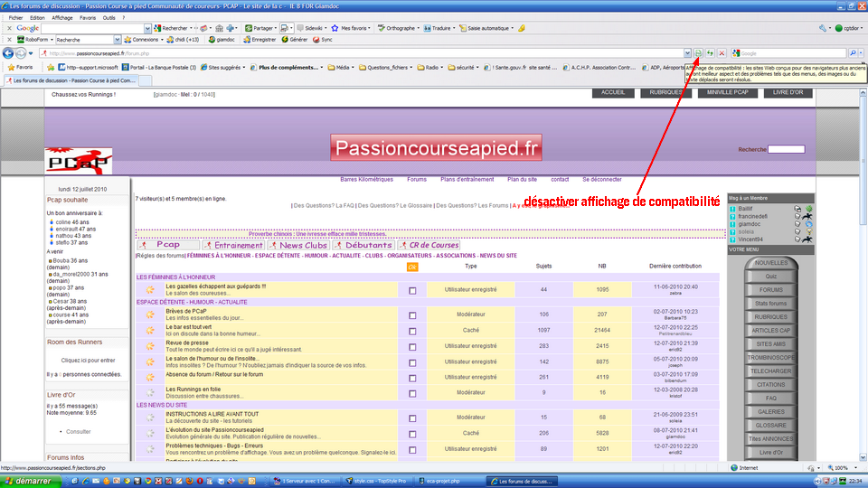Viewport: 868px width, 488px height.
Task: Click RoboForm Enregistrer button
Action: coord(259,40)
